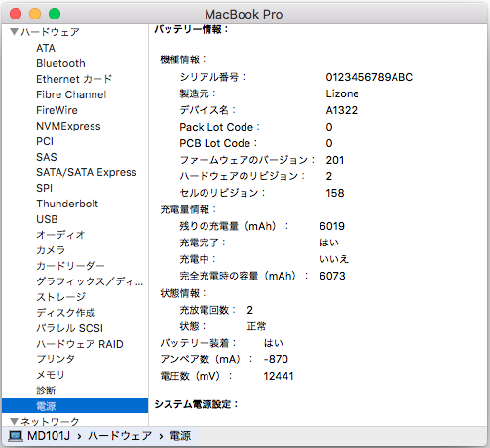Select the オーディオ hardware item

tap(60, 235)
